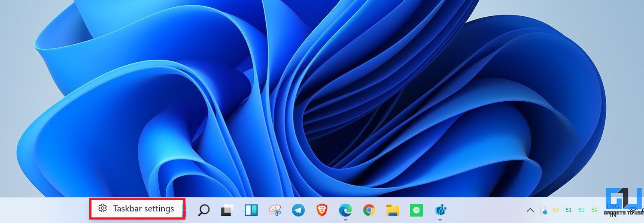
Task: Expand the hidden system tray icons chevron
Action: (530, 210)
